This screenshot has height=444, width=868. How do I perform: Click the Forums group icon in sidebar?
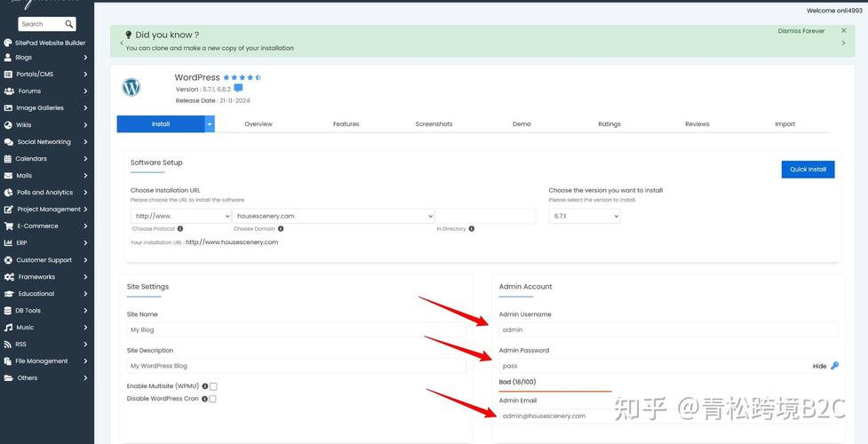click(x=9, y=91)
